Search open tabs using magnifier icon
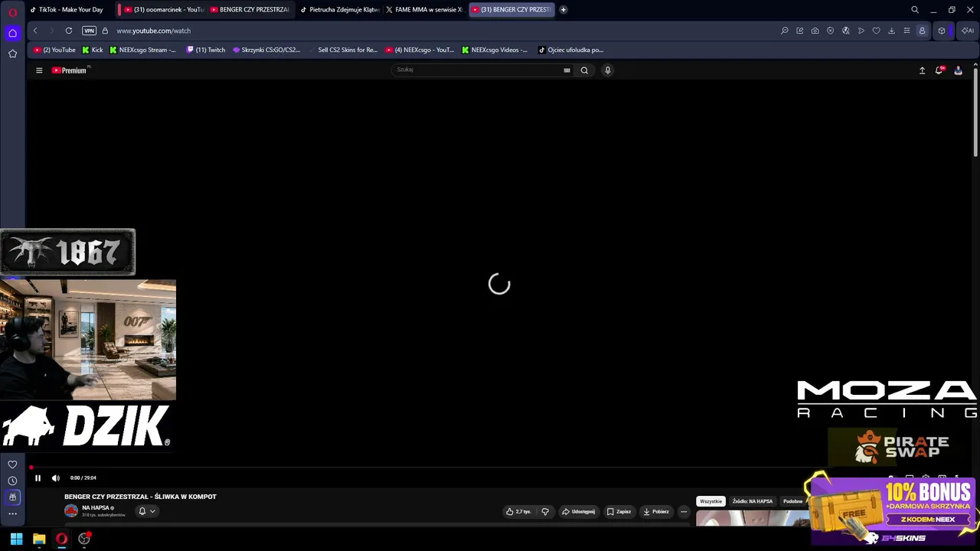Screen dimensions: 980x551 tap(915, 10)
